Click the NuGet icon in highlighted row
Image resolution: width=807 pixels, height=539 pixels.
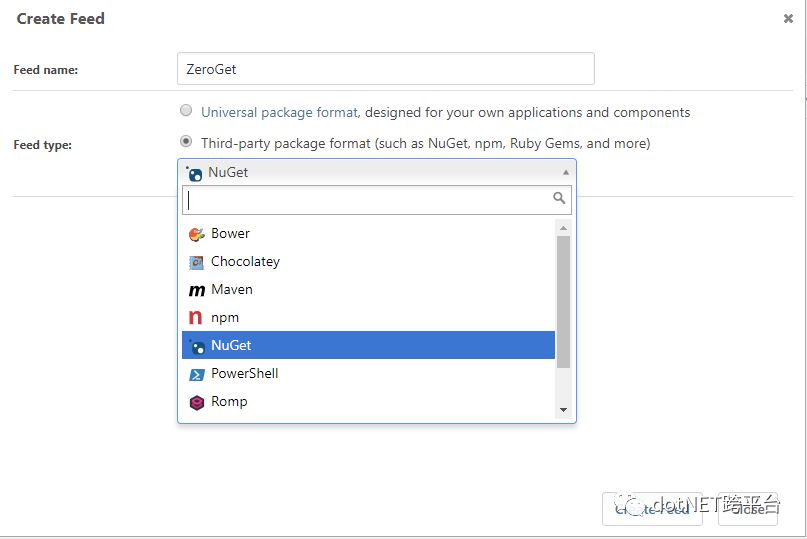[x=196, y=346]
